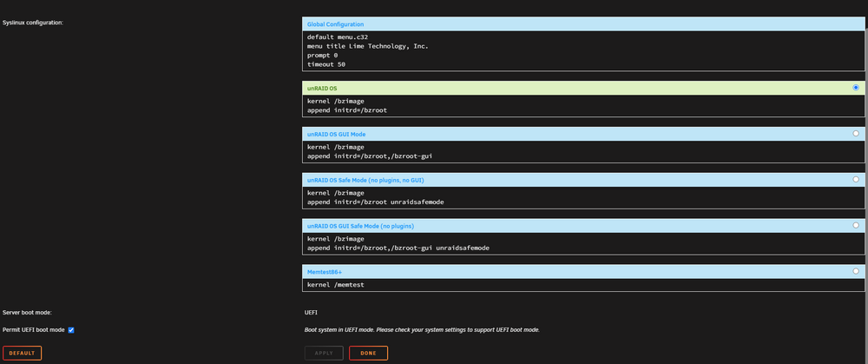Click the 'Boot system in UEFI mode' help text
The image size is (868, 364).
click(422, 329)
